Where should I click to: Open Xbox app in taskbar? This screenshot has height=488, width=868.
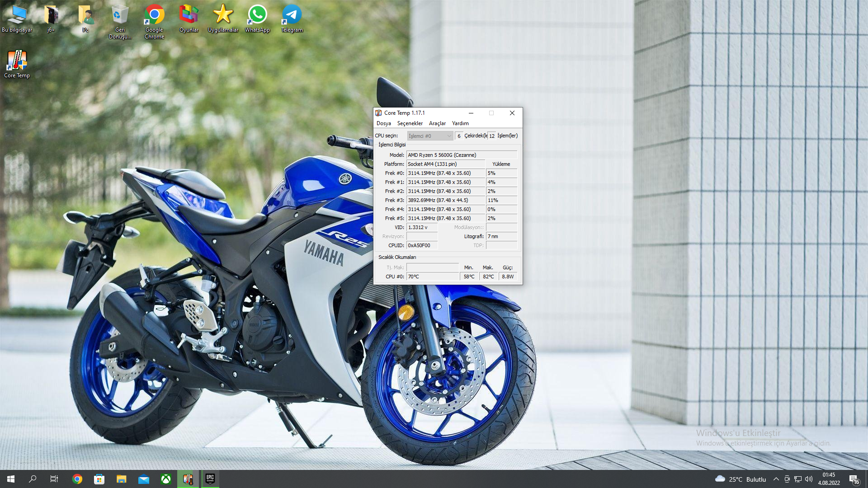(x=166, y=479)
